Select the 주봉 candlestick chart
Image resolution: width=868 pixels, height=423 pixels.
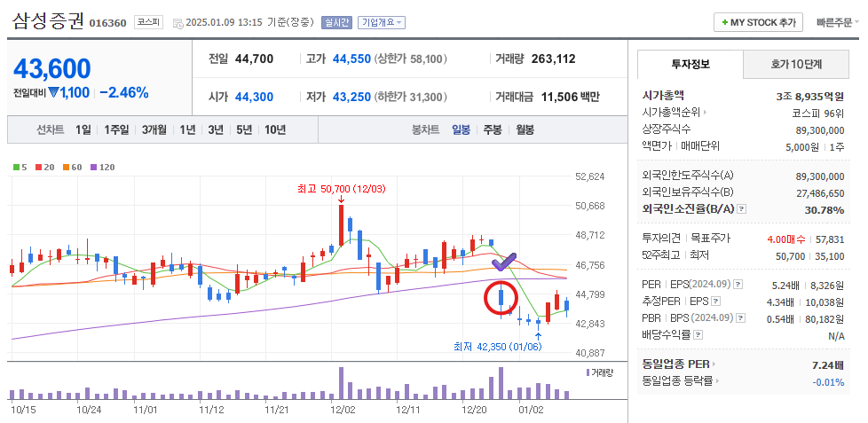pos(493,130)
